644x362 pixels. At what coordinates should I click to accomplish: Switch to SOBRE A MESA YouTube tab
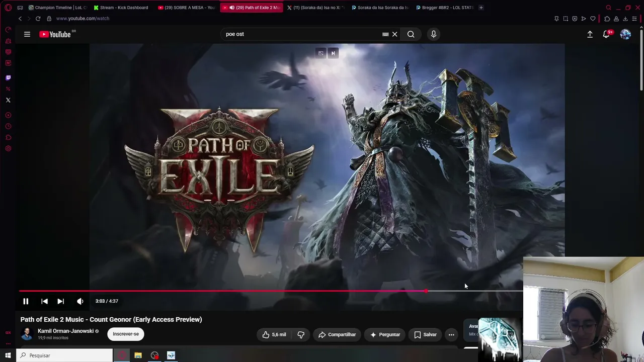(x=186, y=8)
